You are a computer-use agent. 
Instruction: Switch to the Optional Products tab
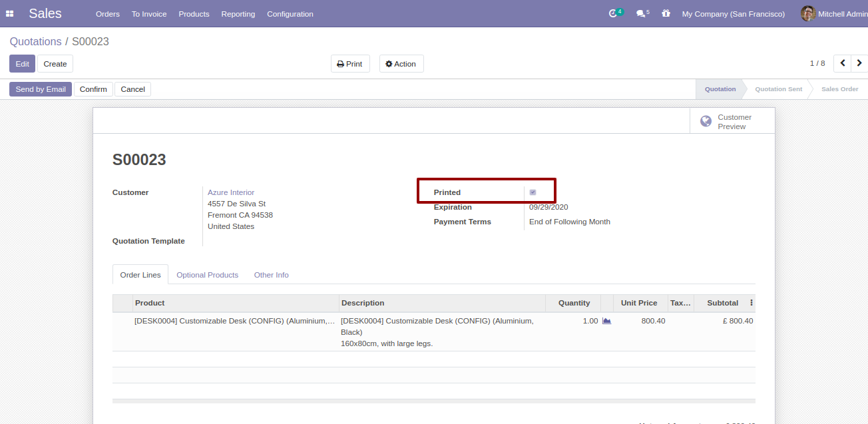(207, 275)
